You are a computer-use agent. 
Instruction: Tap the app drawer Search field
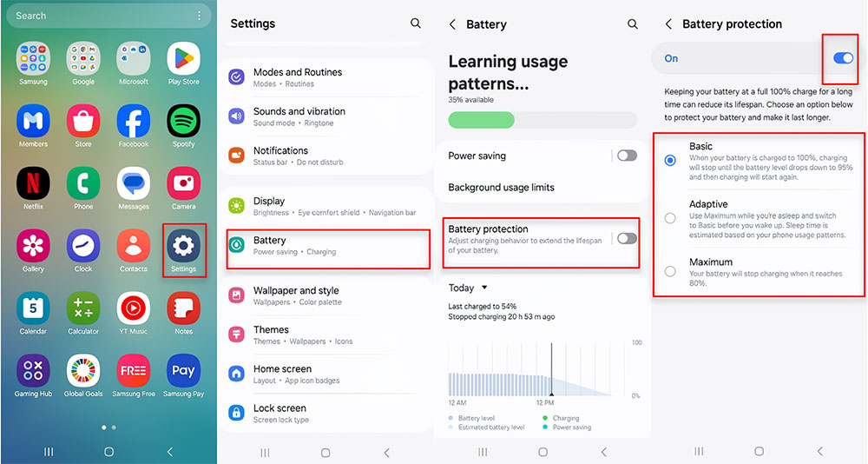coord(108,16)
